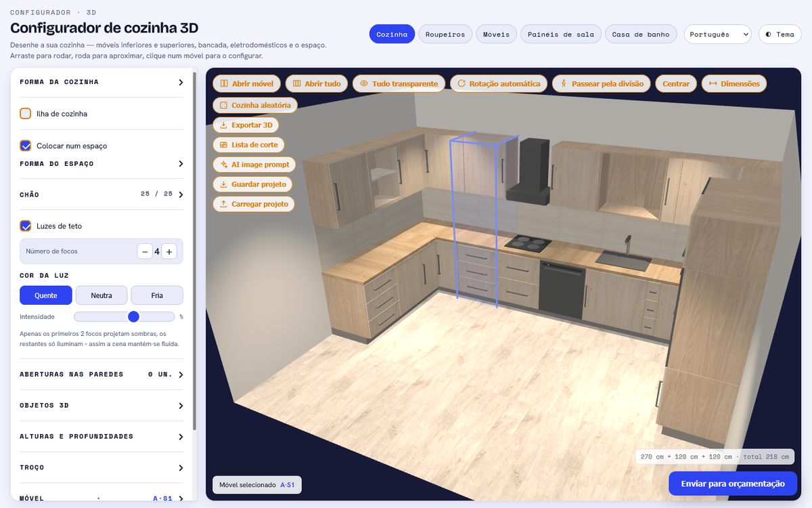This screenshot has height=508, width=812.
Task: Switch to the Cozinha tab
Action: click(x=392, y=35)
